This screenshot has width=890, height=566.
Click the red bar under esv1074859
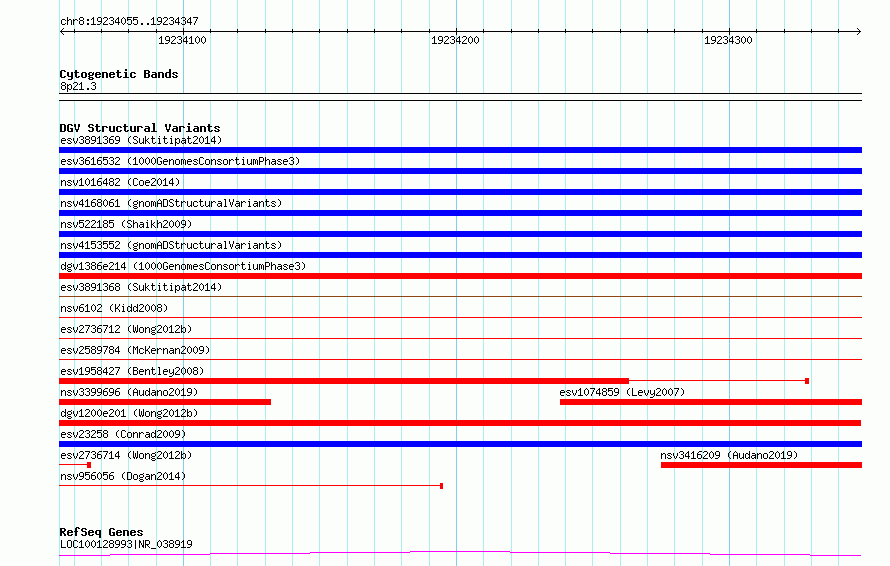pos(711,402)
